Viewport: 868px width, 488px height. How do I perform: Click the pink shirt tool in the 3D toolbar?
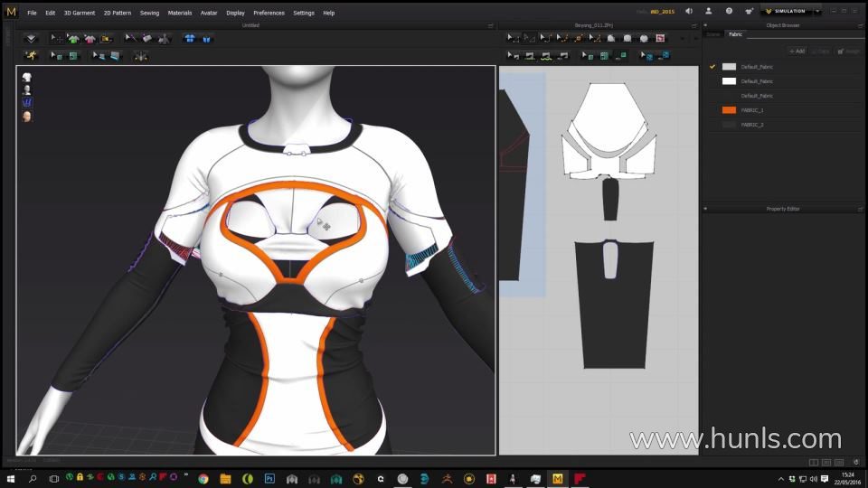(90, 38)
